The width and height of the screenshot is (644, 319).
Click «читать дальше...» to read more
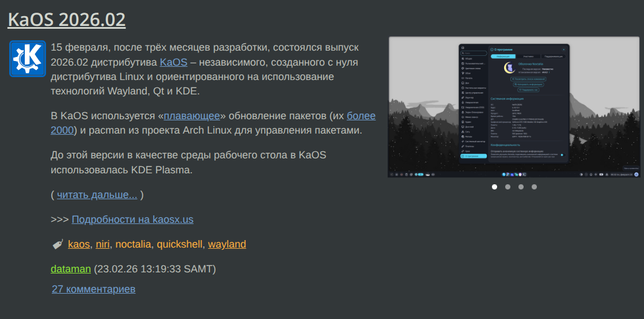(x=97, y=195)
